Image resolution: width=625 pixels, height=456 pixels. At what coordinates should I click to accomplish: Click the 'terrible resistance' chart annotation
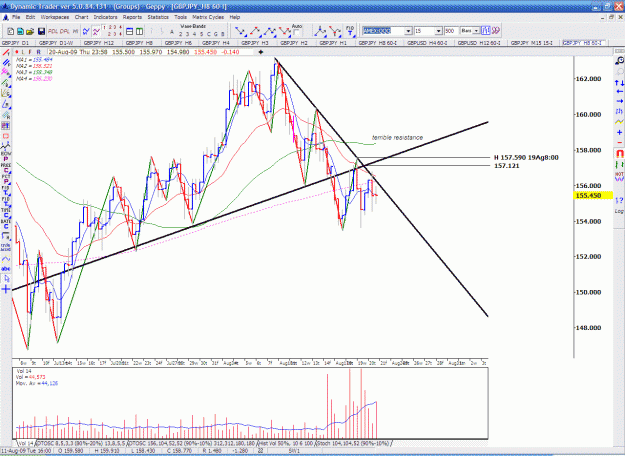pyautogui.click(x=397, y=138)
